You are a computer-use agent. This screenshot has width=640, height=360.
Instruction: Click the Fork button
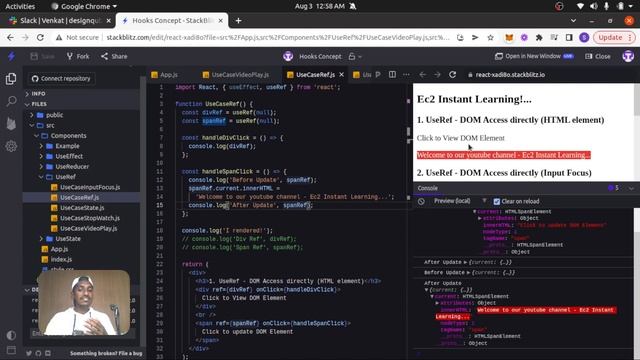point(78,56)
